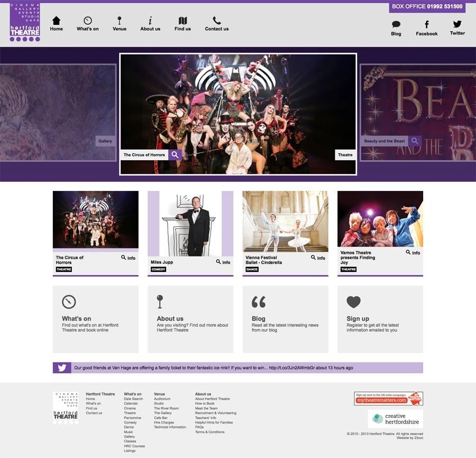Open the Cafe Bar footer link

pyautogui.click(x=161, y=418)
